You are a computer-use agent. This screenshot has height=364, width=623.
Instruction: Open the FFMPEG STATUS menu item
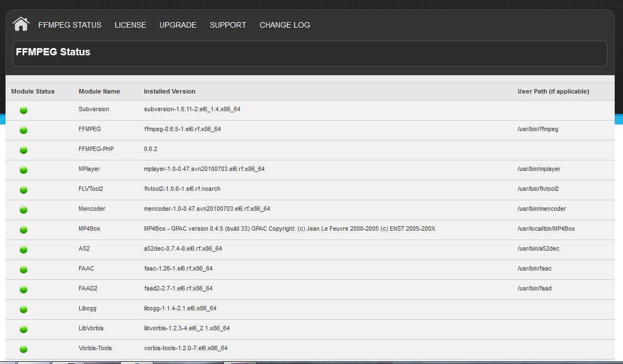(70, 25)
